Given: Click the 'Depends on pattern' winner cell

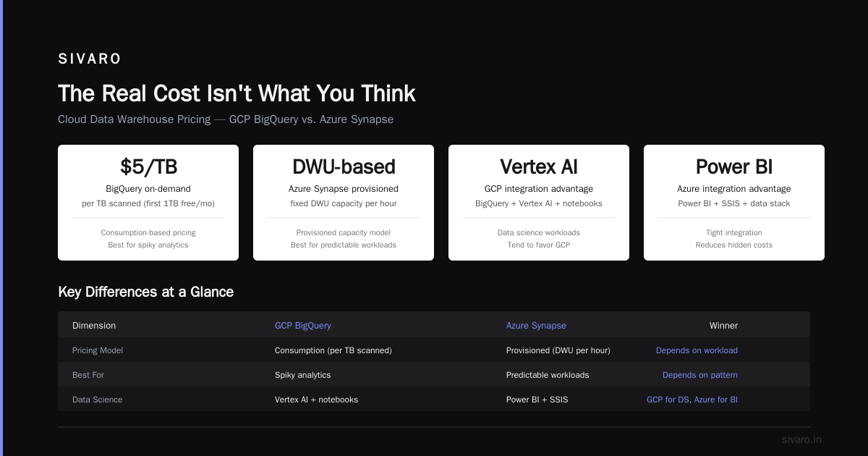Looking at the screenshot, I should coord(700,375).
